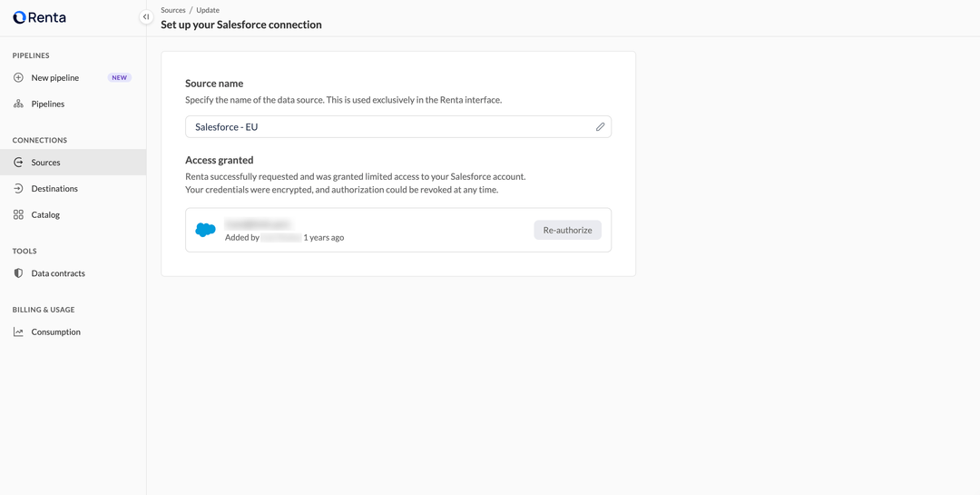980x495 pixels.
Task: Select Sources in the sidebar
Action: click(73, 162)
